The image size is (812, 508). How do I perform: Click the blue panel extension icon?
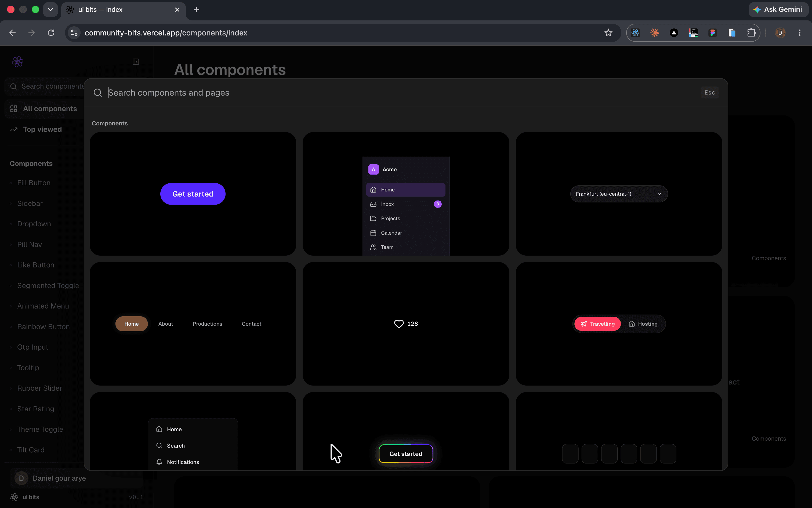pyautogui.click(x=732, y=32)
